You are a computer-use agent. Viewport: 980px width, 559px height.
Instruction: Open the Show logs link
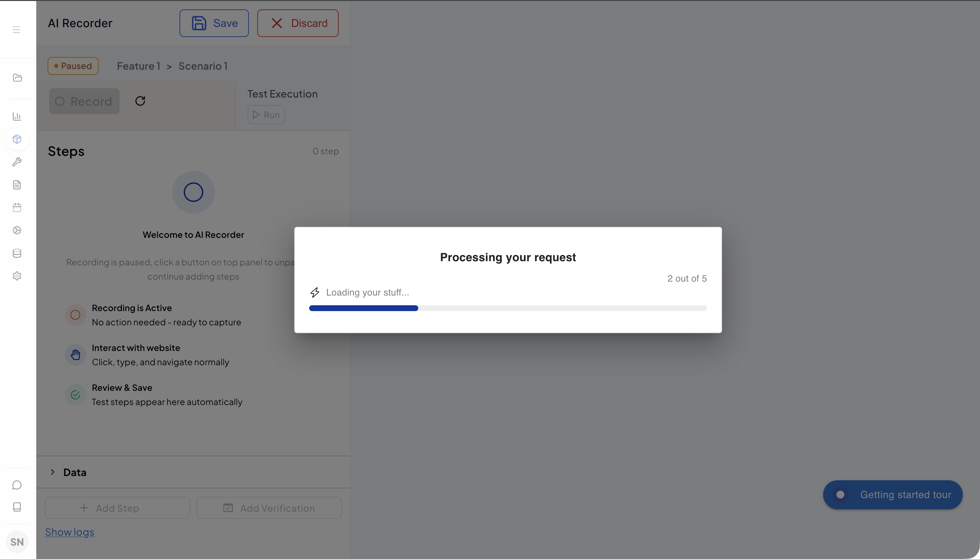tap(69, 532)
